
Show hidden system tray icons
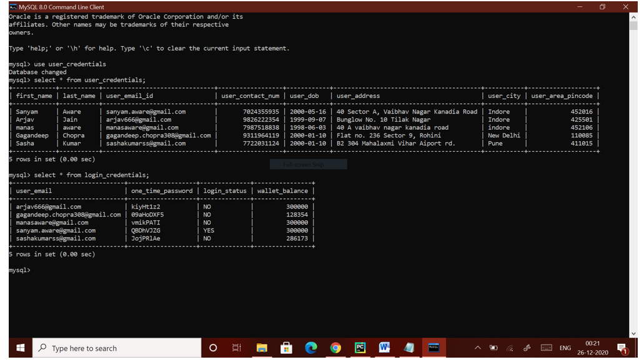pyautogui.click(x=478, y=348)
